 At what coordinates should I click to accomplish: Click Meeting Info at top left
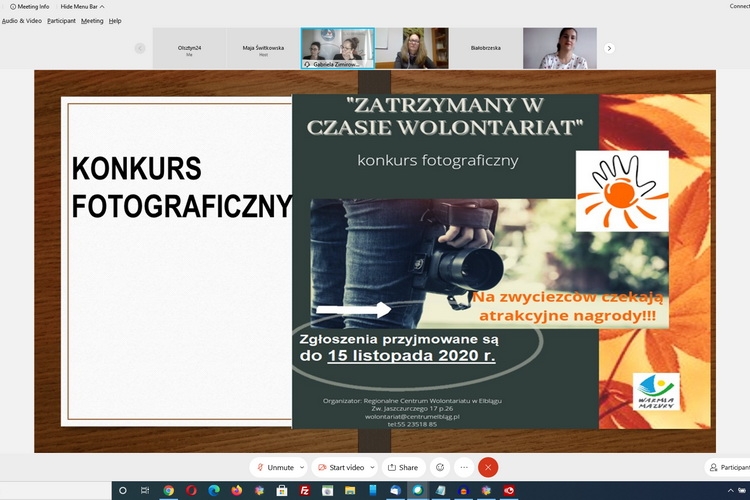click(x=29, y=6)
